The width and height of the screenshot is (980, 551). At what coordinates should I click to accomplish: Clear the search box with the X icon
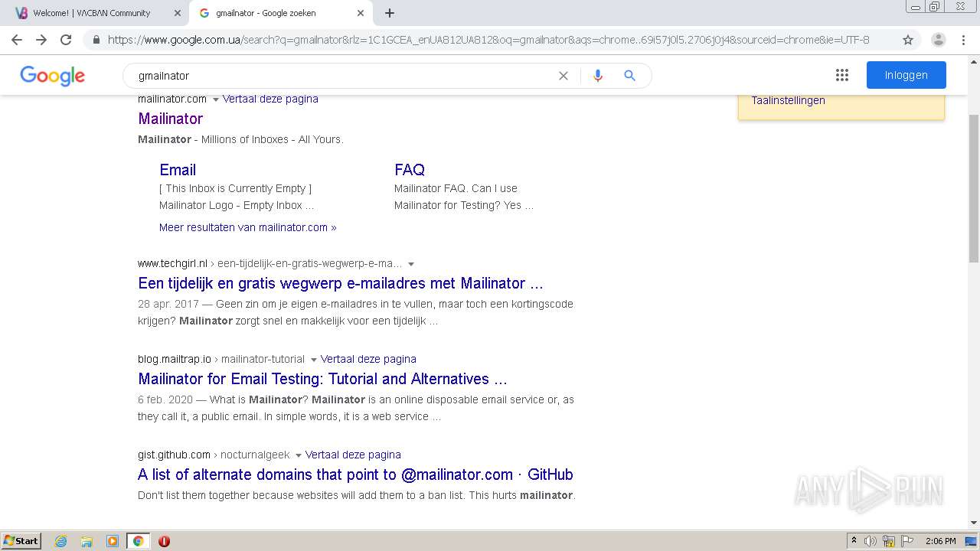[563, 76]
